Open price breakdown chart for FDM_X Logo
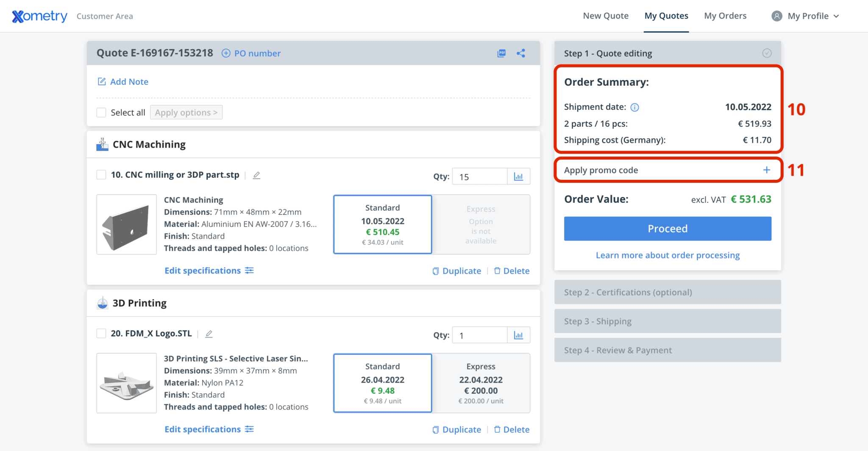This screenshot has height=451, width=868. pos(518,335)
